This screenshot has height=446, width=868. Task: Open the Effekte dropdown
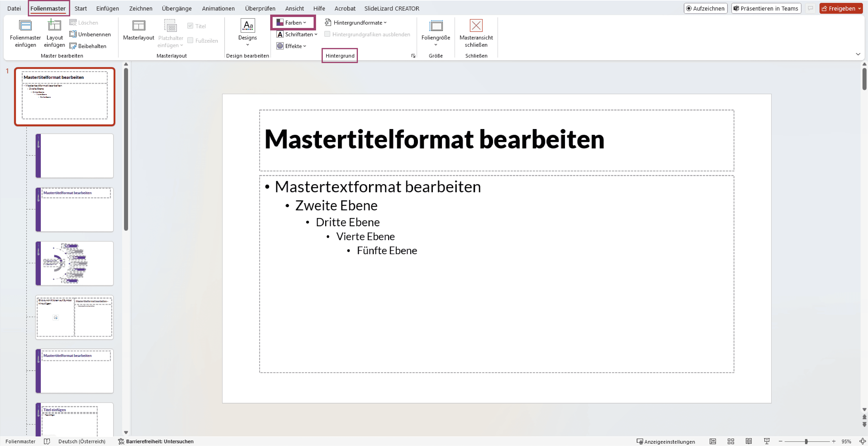click(292, 46)
